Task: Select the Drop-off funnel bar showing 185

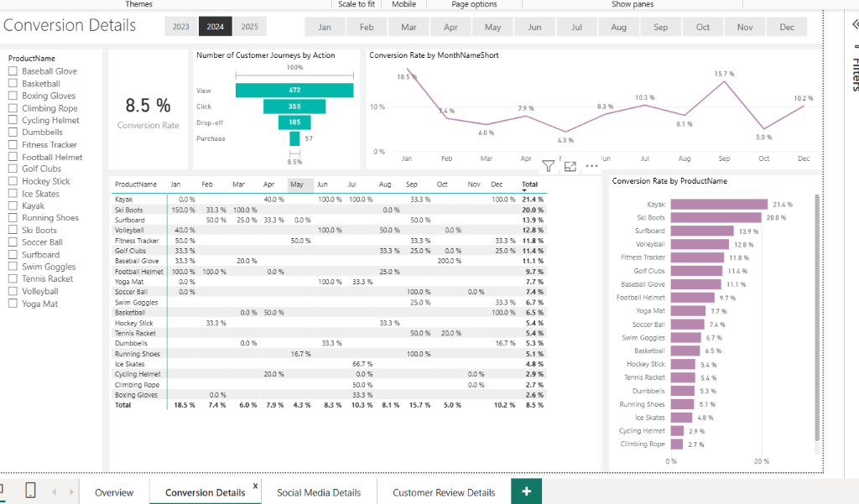Action: [x=294, y=122]
